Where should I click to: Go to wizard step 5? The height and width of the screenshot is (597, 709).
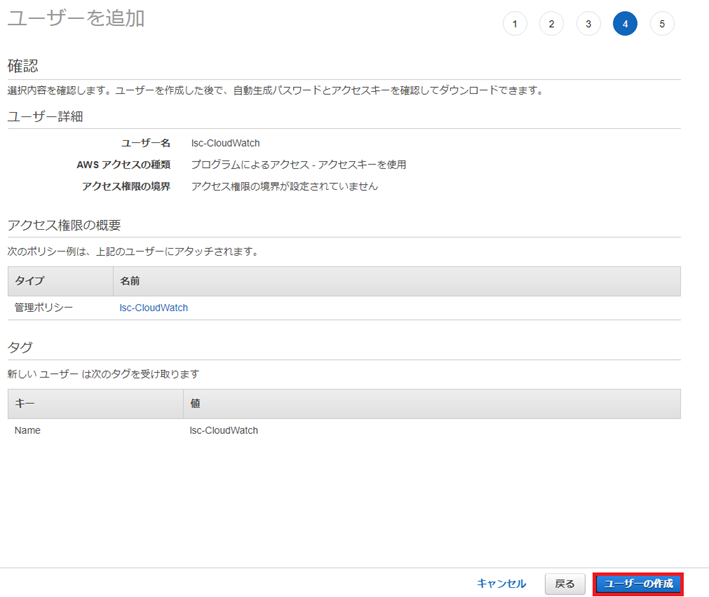pyautogui.click(x=662, y=24)
